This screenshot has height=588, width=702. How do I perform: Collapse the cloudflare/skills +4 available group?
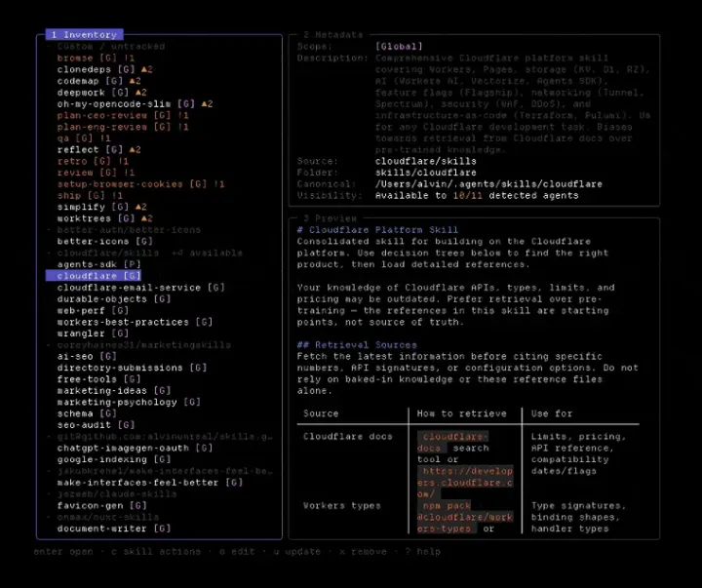(144, 253)
